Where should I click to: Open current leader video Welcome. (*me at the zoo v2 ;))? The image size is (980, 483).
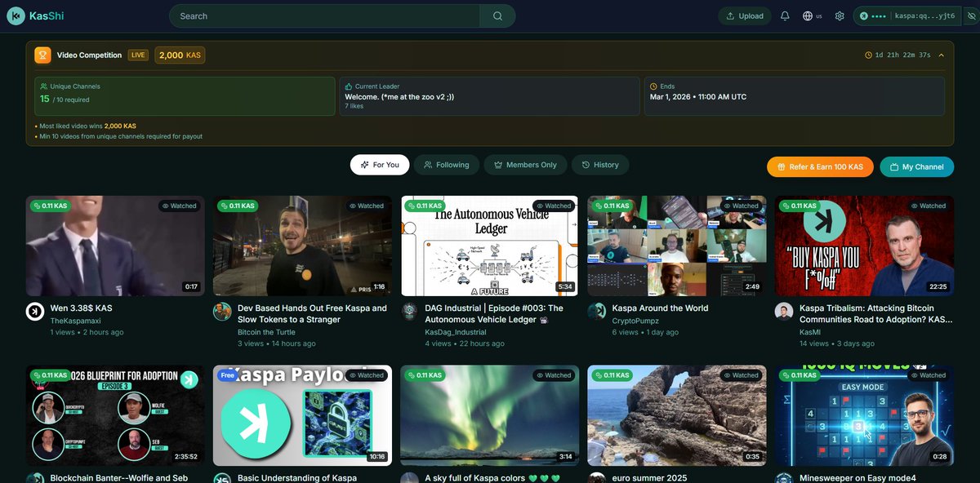399,96
